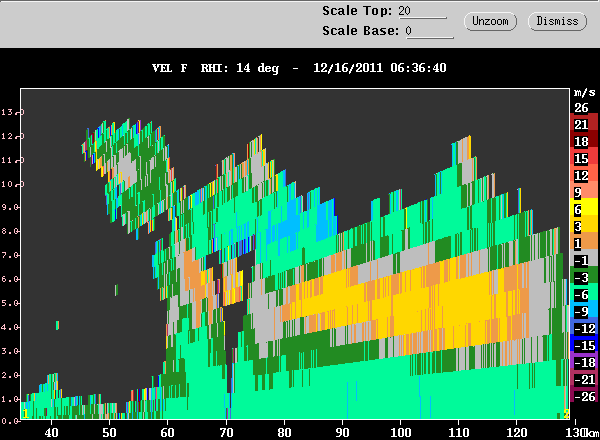
Task: Click the 7.0 height axis label
Action: (x=11, y=255)
